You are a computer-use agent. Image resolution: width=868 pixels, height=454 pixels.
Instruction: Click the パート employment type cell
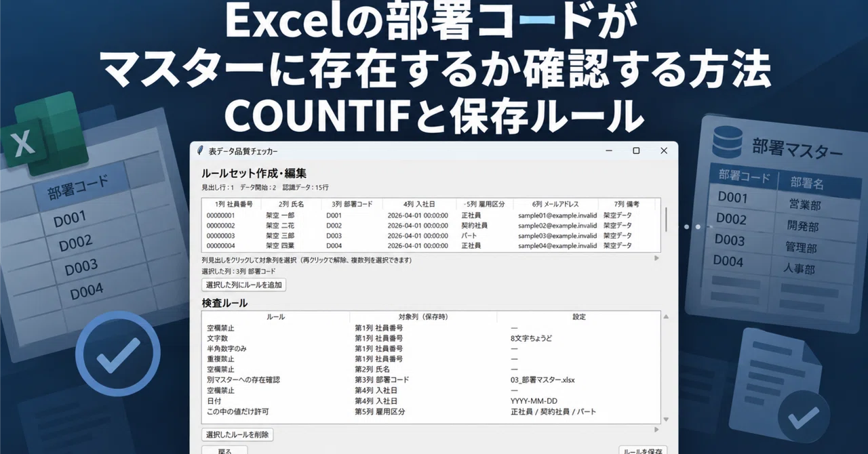[469, 236]
